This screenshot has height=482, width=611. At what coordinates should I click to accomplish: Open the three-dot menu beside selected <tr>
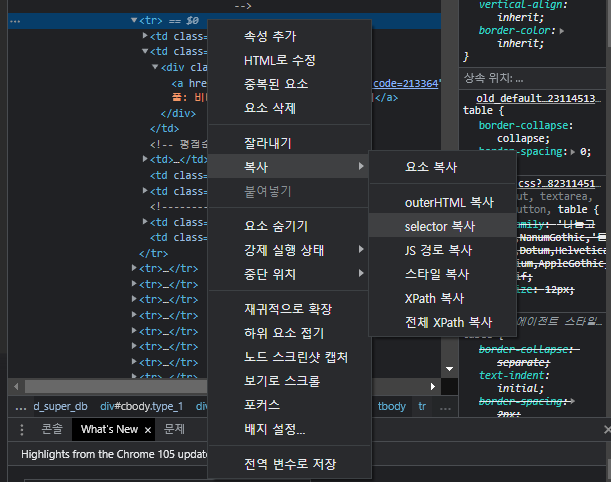(x=15, y=21)
